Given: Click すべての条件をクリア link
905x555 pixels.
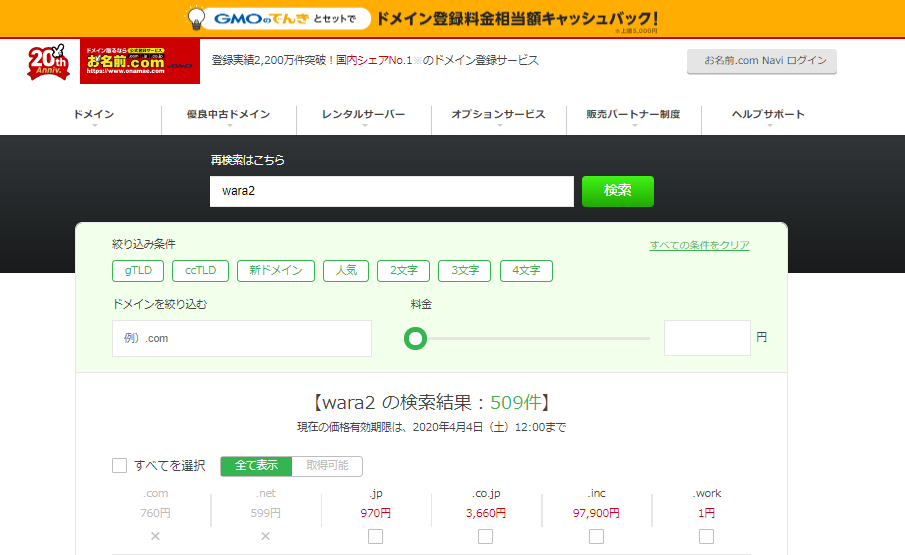Looking at the screenshot, I should point(700,245).
